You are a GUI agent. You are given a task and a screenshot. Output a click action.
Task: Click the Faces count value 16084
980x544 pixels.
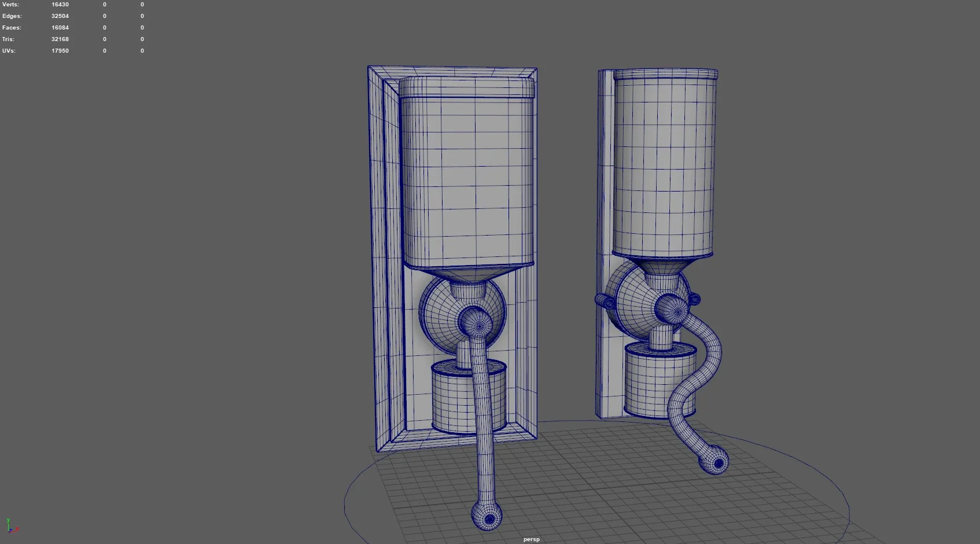tap(60, 28)
